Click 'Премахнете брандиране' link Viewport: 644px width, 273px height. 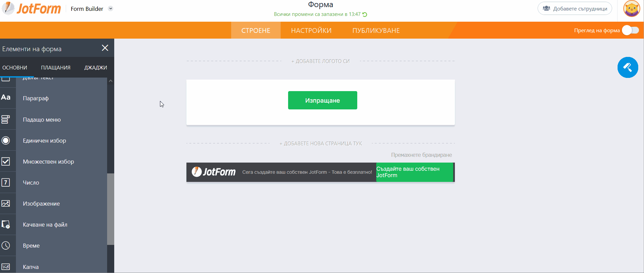pos(421,155)
